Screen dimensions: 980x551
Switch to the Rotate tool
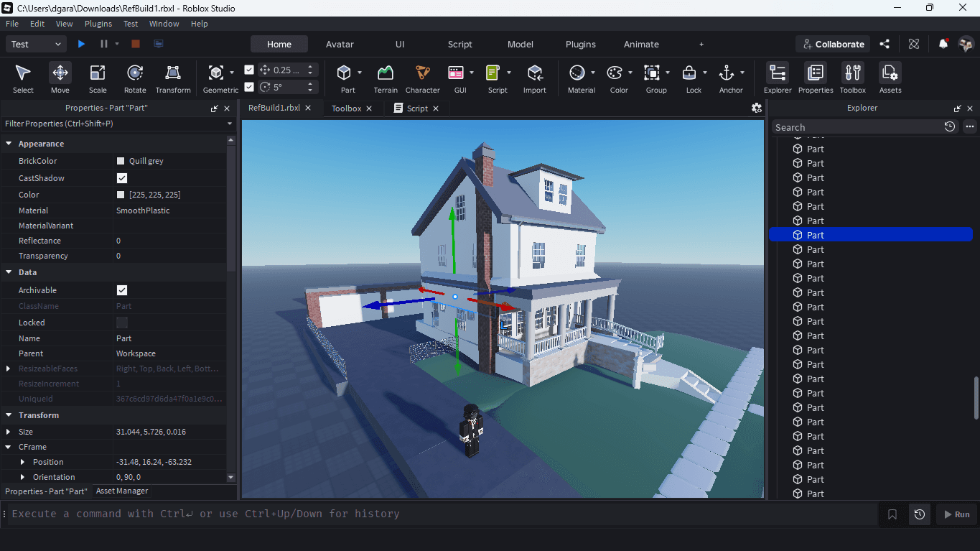pyautogui.click(x=135, y=78)
